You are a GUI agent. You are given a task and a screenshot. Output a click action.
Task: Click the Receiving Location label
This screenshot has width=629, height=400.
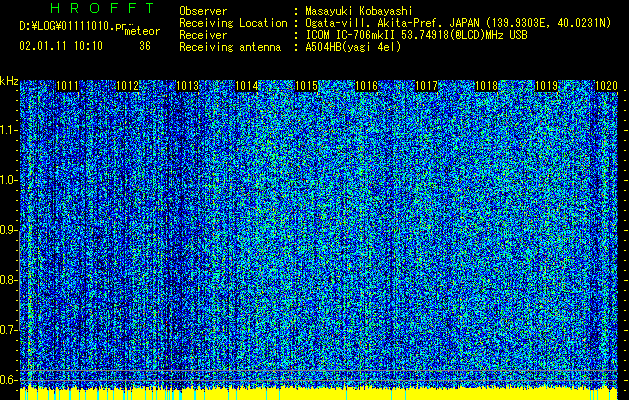pyautogui.click(x=233, y=23)
